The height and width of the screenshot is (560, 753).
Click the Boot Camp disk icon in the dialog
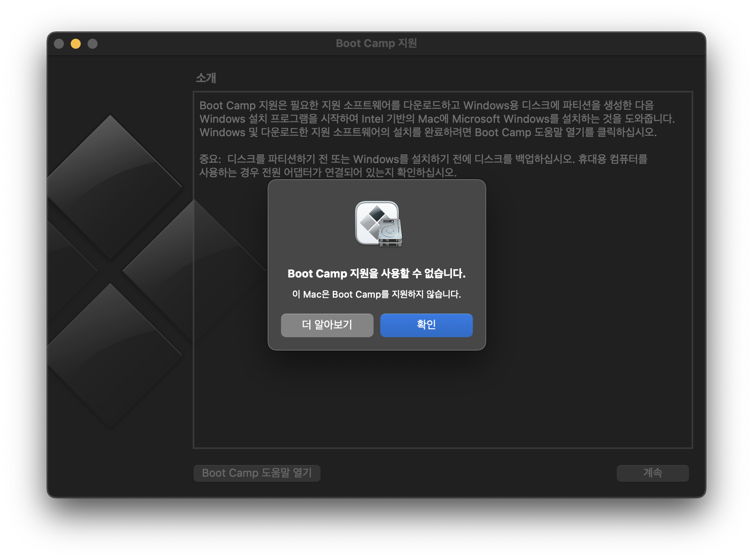[378, 224]
